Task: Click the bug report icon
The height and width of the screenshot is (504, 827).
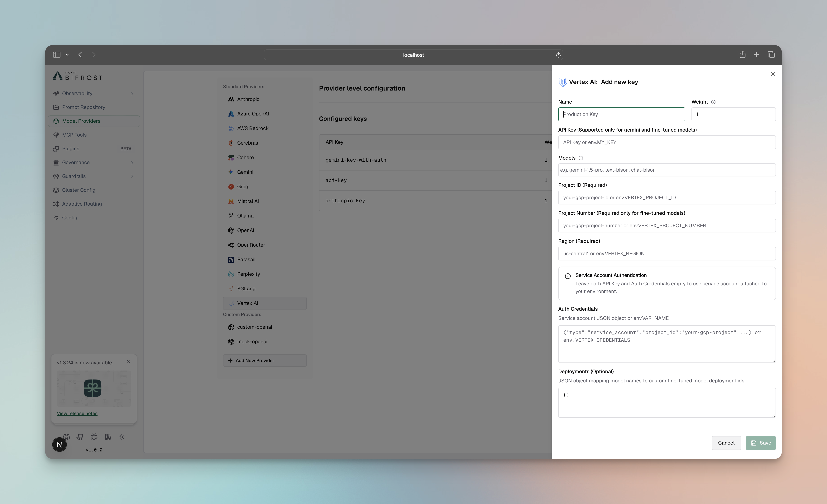Action: (x=94, y=437)
